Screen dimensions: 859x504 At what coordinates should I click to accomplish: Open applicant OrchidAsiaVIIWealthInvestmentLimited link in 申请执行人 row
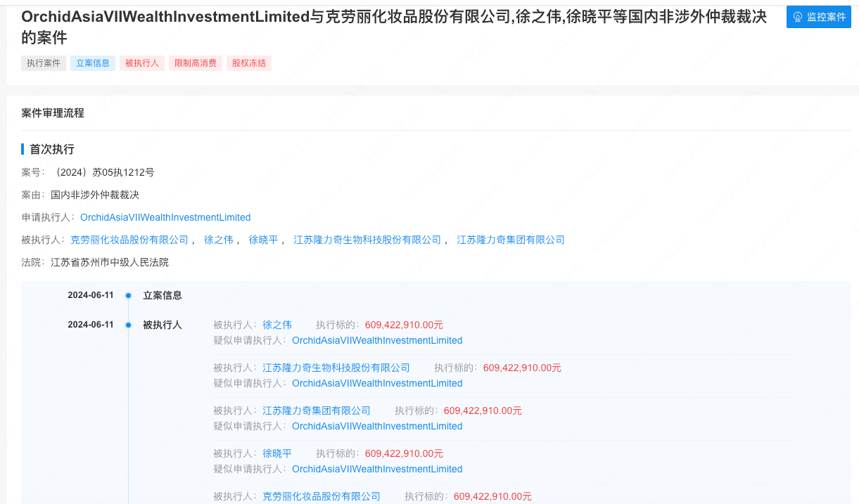point(165,217)
